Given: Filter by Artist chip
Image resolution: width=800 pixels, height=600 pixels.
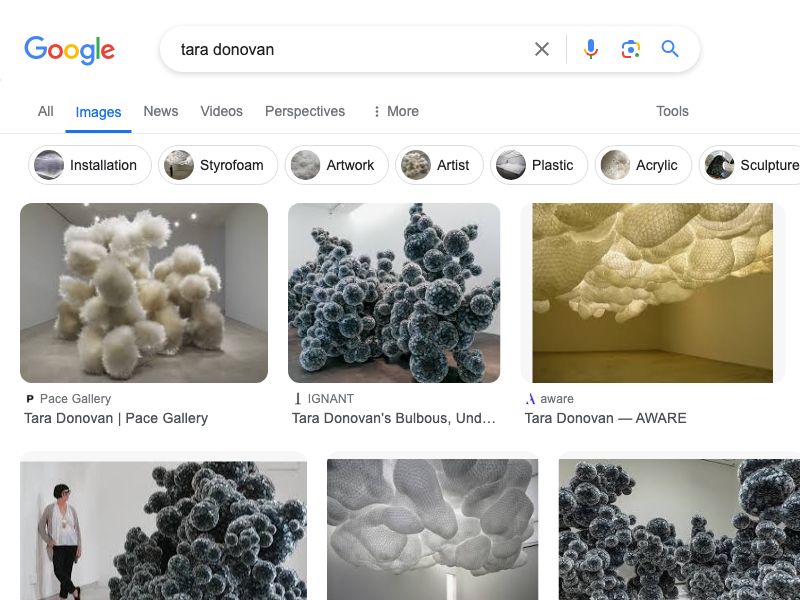Looking at the screenshot, I should [x=439, y=165].
